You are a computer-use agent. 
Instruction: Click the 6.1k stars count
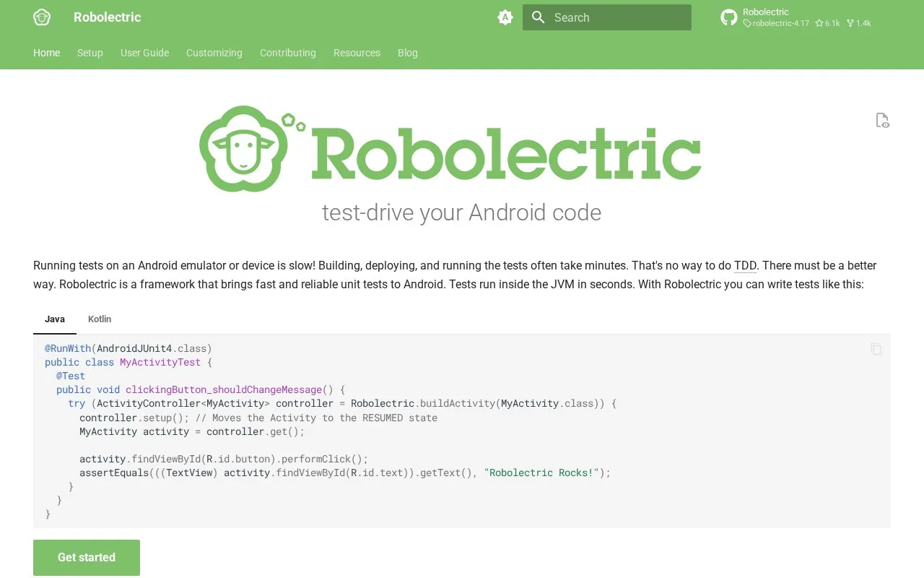[x=828, y=23]
